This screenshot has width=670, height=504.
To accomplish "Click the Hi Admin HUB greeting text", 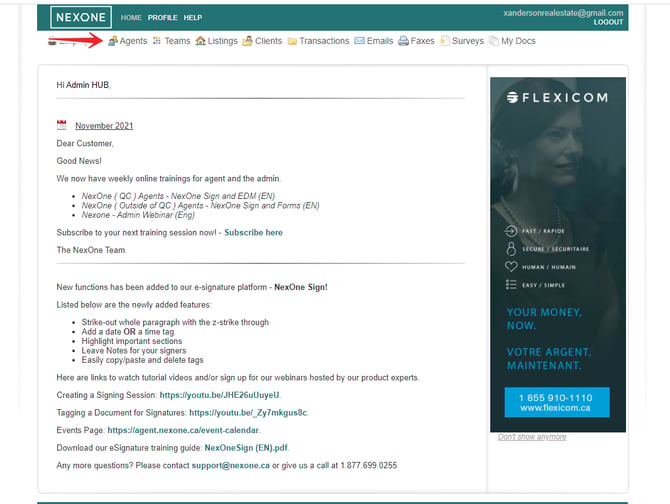I will [83, 85].
